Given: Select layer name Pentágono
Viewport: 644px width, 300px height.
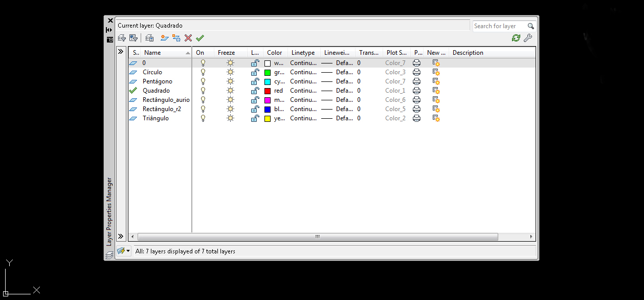Looking at the screenshot, I should click(x=158, y=81).
